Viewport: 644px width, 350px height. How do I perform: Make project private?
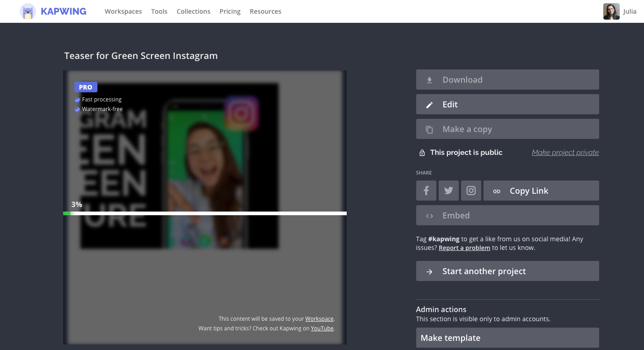click(x=565, y=153)
